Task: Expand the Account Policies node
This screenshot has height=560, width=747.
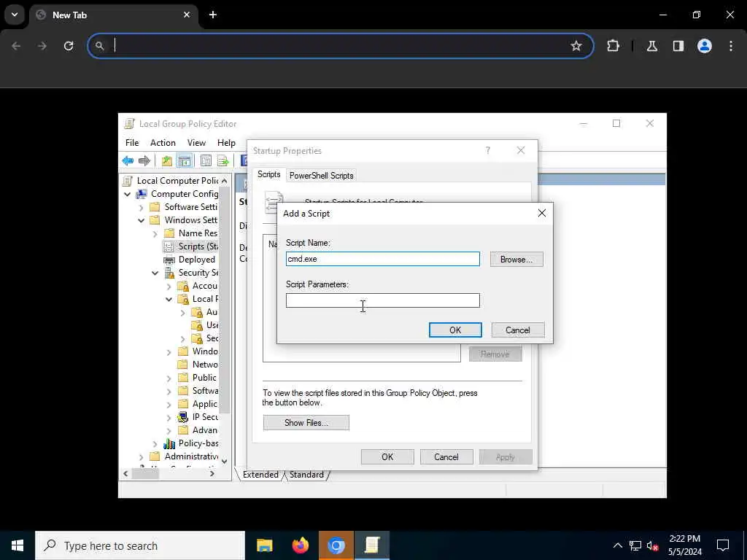Action: pos(169,286)
